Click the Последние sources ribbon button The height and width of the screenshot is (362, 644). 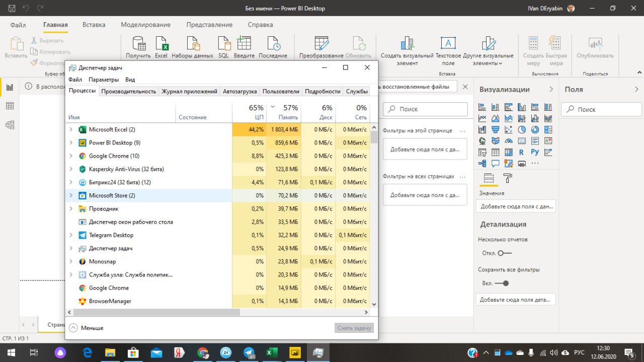[273, 47]
